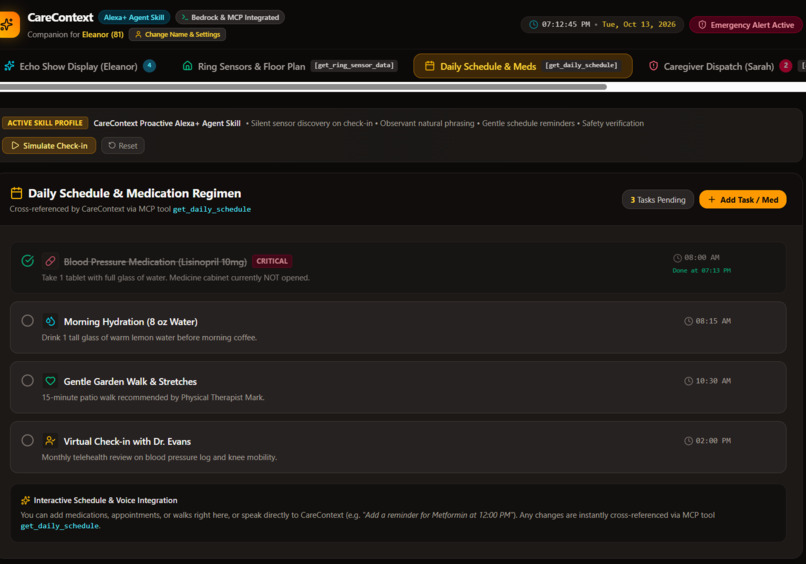Select the Daily Schedule & Meds tab
The width and height of the screenshot is (806, 564).
523,66
